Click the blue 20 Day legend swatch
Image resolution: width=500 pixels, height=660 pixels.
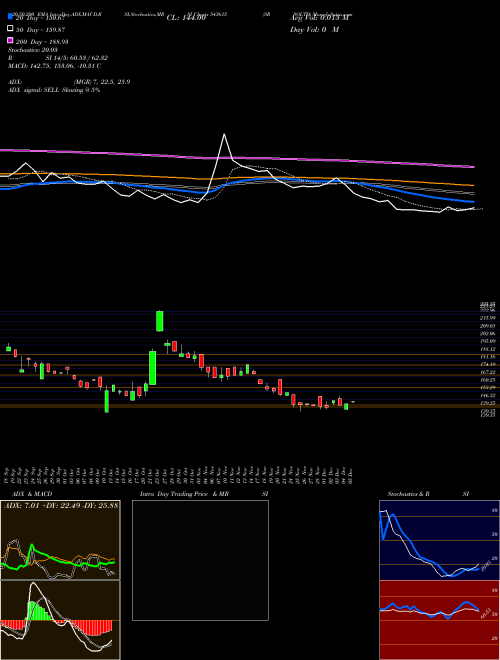click(10, 16)
